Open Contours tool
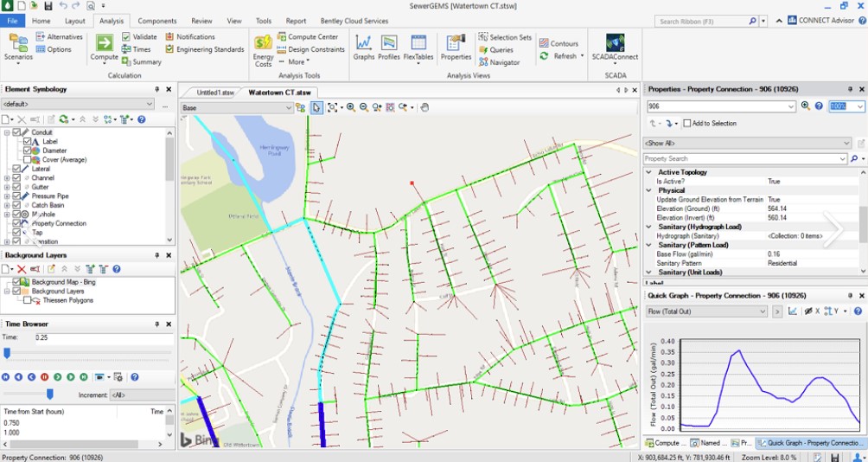868x462 pixels. pyautogui.click(x=558, y=43)
